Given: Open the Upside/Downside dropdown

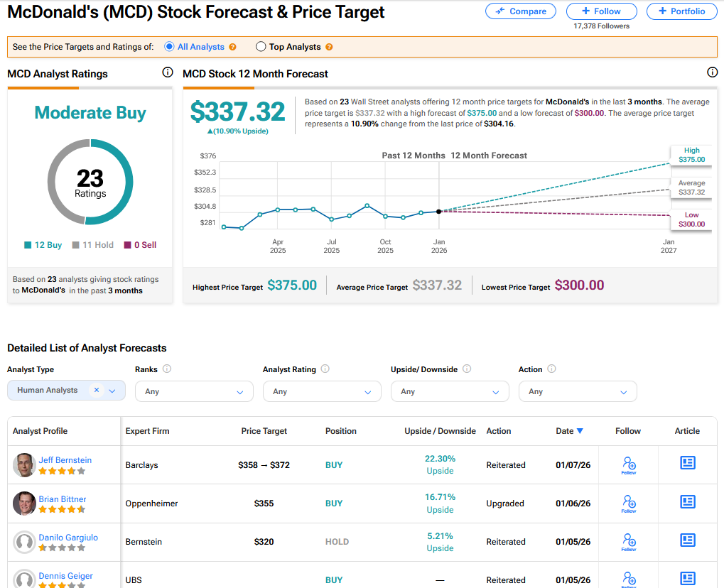Looking at the screenshot, I should pyautogui.click(x=450, y=391).
